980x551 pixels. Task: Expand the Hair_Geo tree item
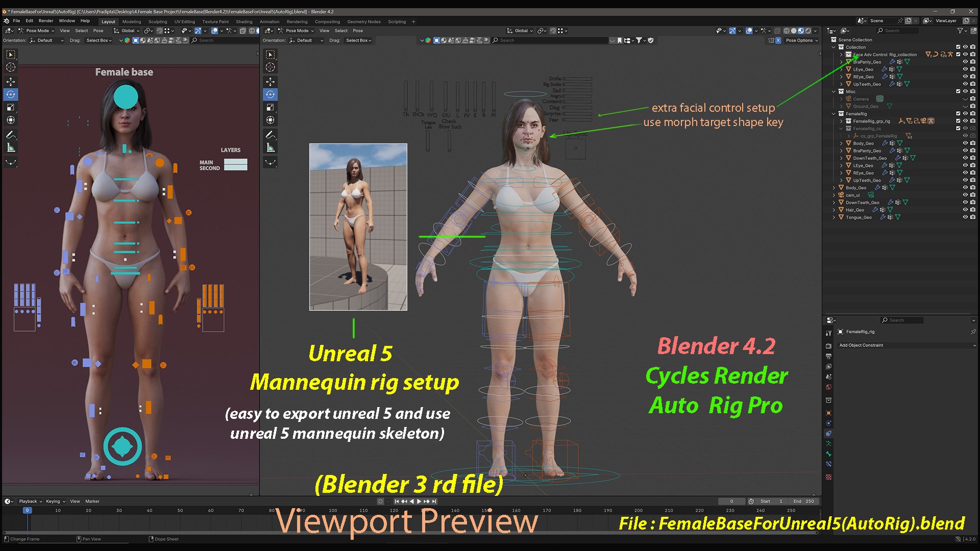pos(834,210)
